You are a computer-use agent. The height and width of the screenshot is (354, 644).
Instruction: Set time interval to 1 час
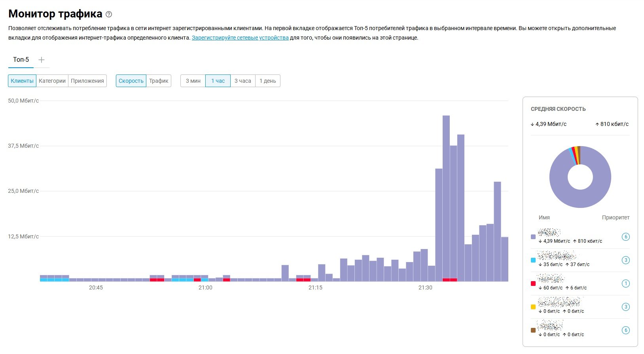(218, 81)
